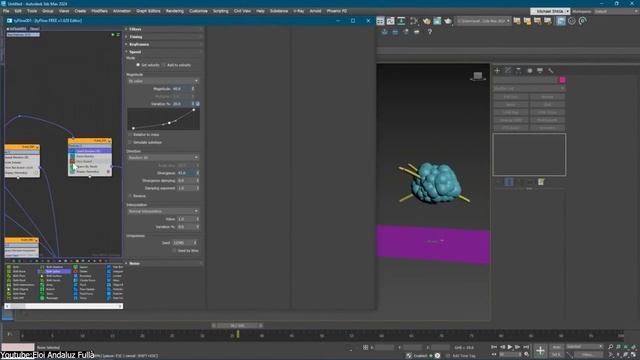The image size is (640, 360).
Task: Toggle the Auto key button
Action: (x=556, y=347)
